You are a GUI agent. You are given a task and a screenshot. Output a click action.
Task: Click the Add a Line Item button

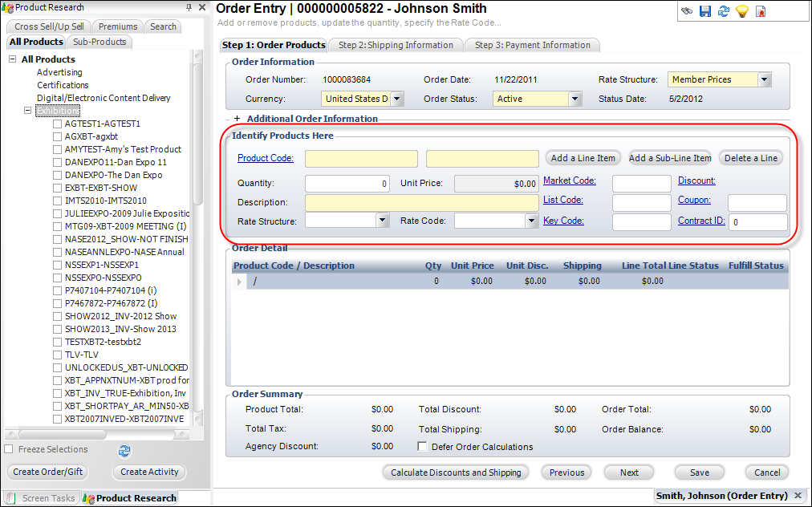coord(583,158)
